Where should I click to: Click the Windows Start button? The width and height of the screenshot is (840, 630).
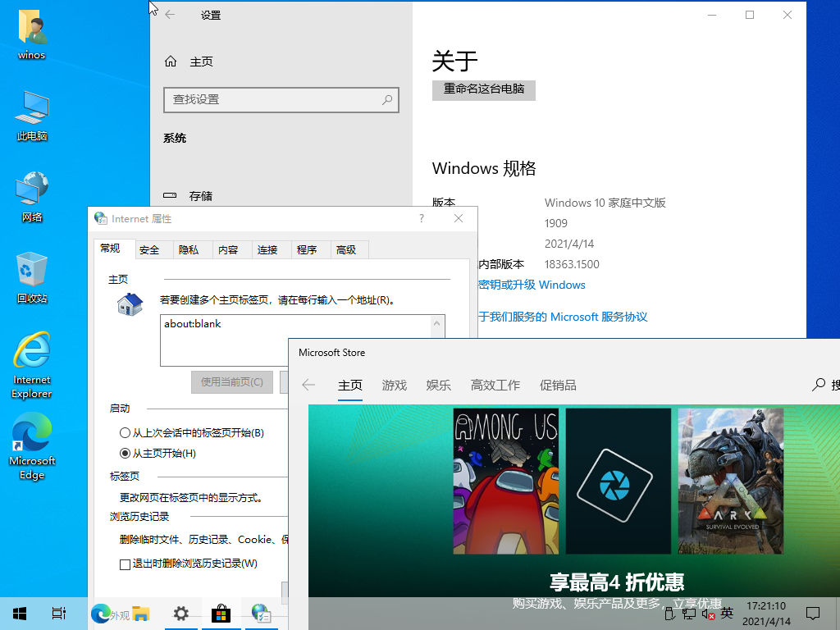coord(20,614)
